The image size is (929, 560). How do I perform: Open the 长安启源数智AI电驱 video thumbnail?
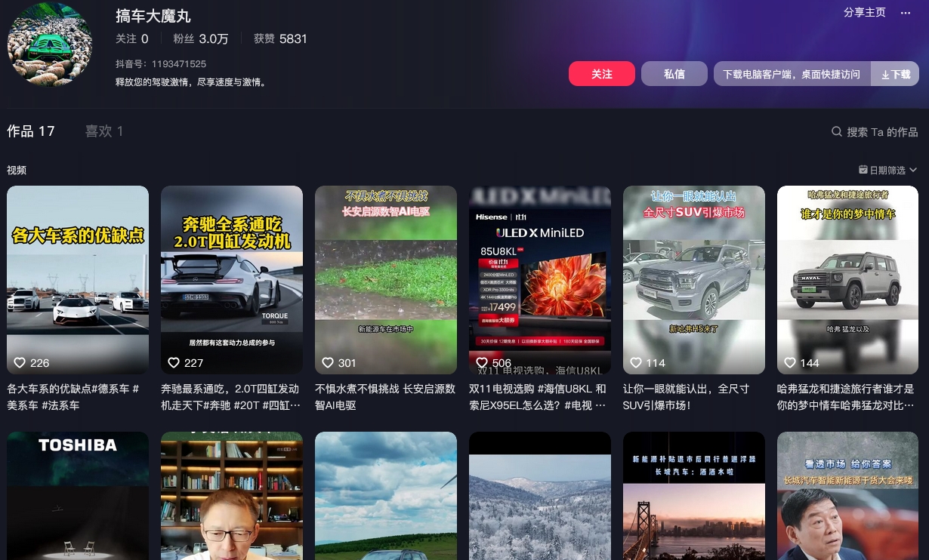pos(386,280)
